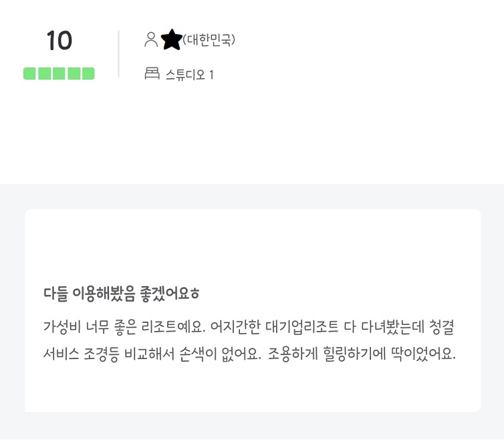This screenshot has width=504, height=440.
Task: Click the reviewer profile person icon
Action: click(151, 39)
